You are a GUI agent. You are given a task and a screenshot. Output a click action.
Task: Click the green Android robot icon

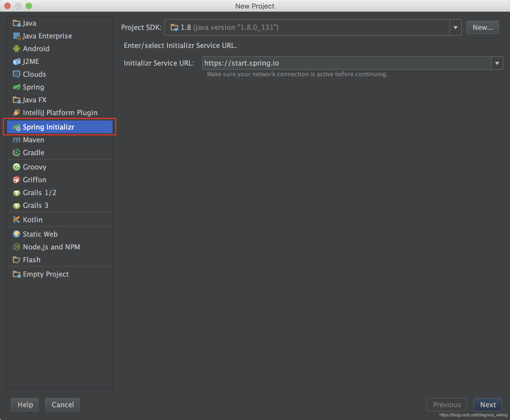point(17,49)
